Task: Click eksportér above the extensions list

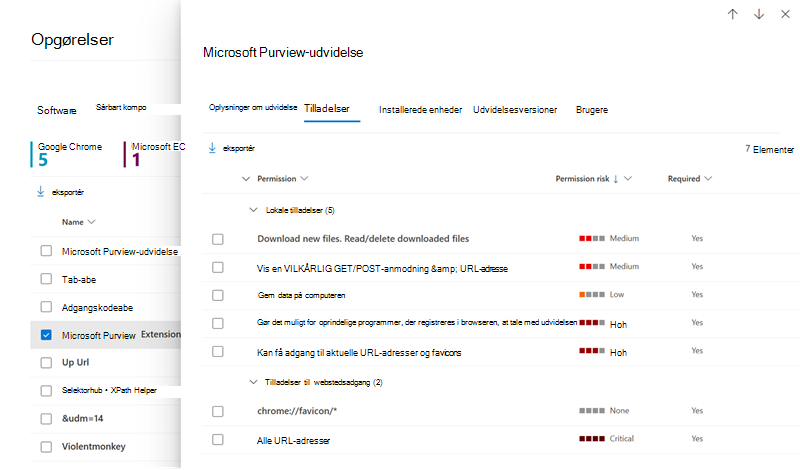Action: (x=67, y=192)
